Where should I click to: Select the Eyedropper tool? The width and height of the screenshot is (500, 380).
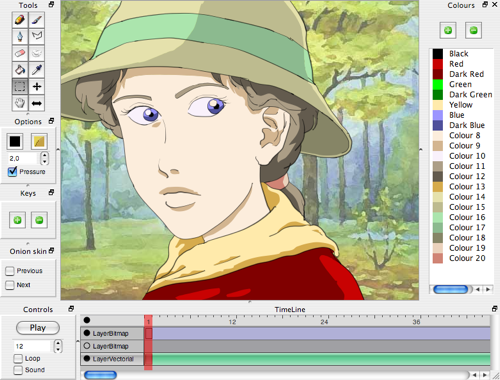[37, 70]
